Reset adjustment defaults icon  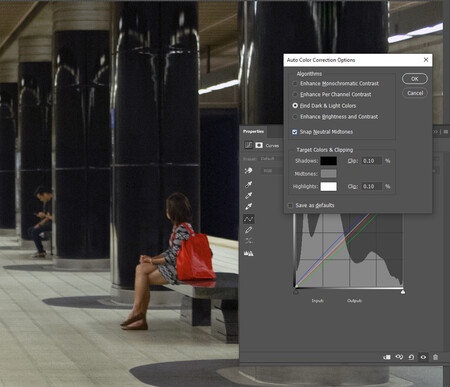(411, 357)
